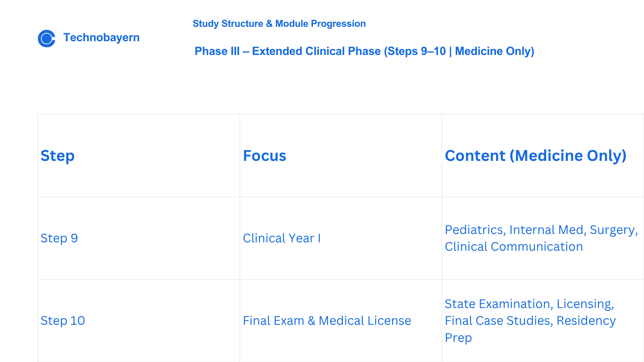The image size is (644, 362).
Task: Click the Clinical Communication text line
Action: pyautogui.click(x=514, y=247)
